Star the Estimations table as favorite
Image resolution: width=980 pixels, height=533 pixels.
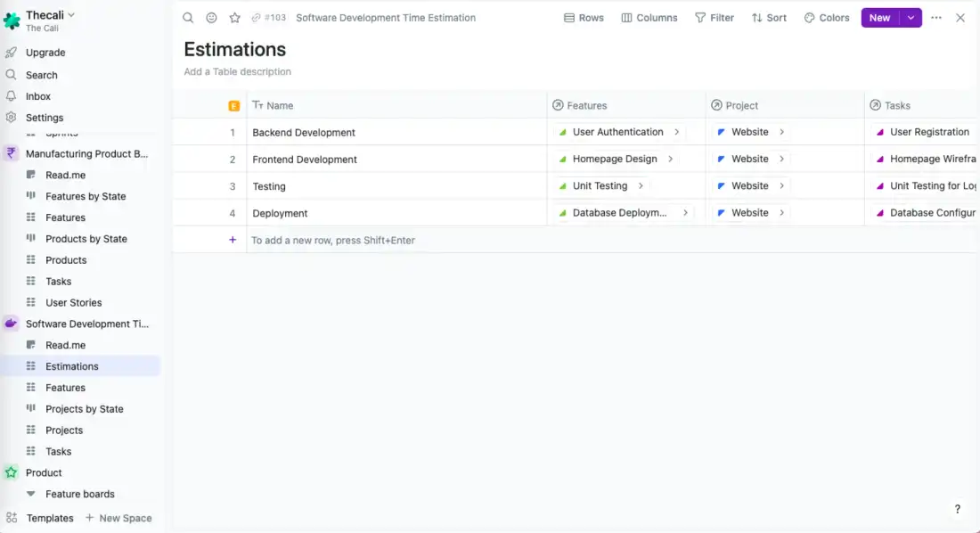235,18
